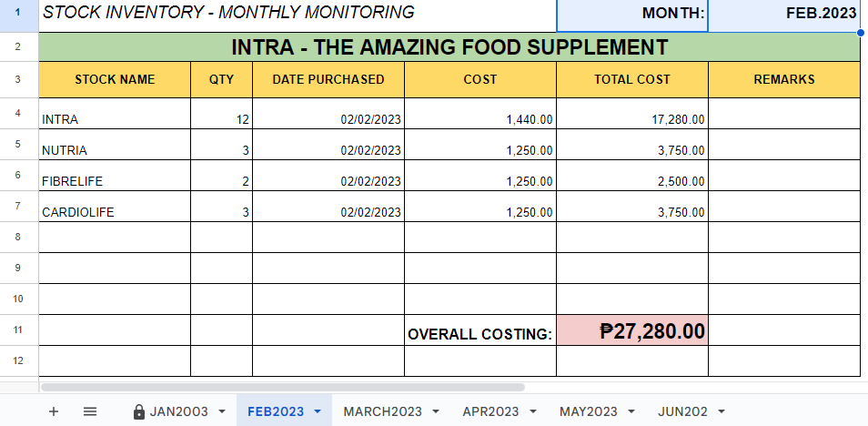Viewport: 868px width, 426px height.
Task: Select the row 11 header
Action: pyautogui.click(x=19, y=330)
